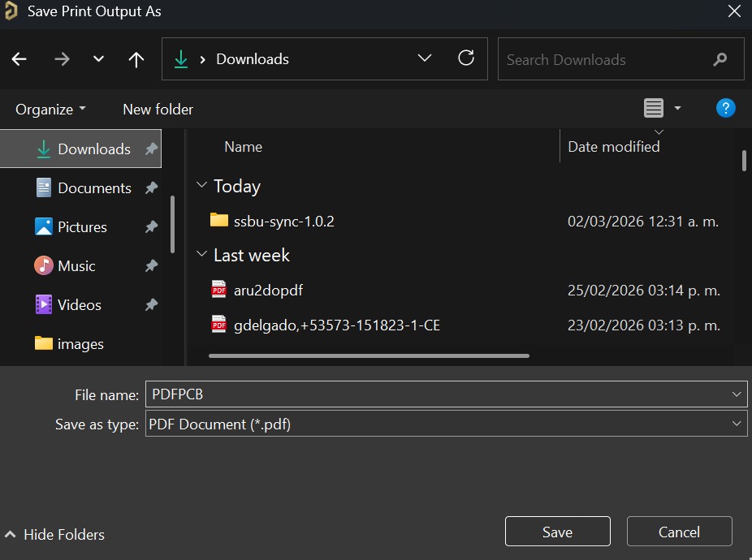Screen dimensions: 752x560
Task: Click the search magnifier icon
Action: coord(719,59)
